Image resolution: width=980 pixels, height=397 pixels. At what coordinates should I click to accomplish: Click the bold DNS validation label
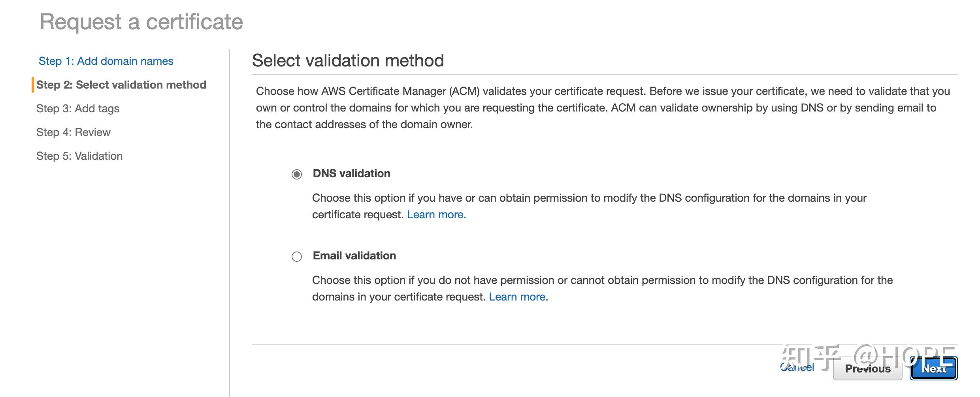351,173
